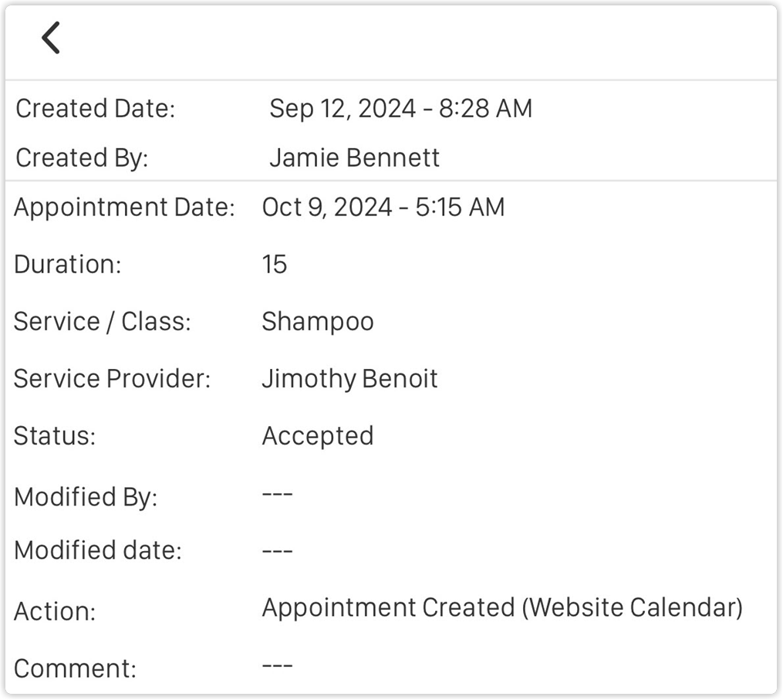Tap the Comment label
Screen dimensions: 783x700
coord(75,668)
